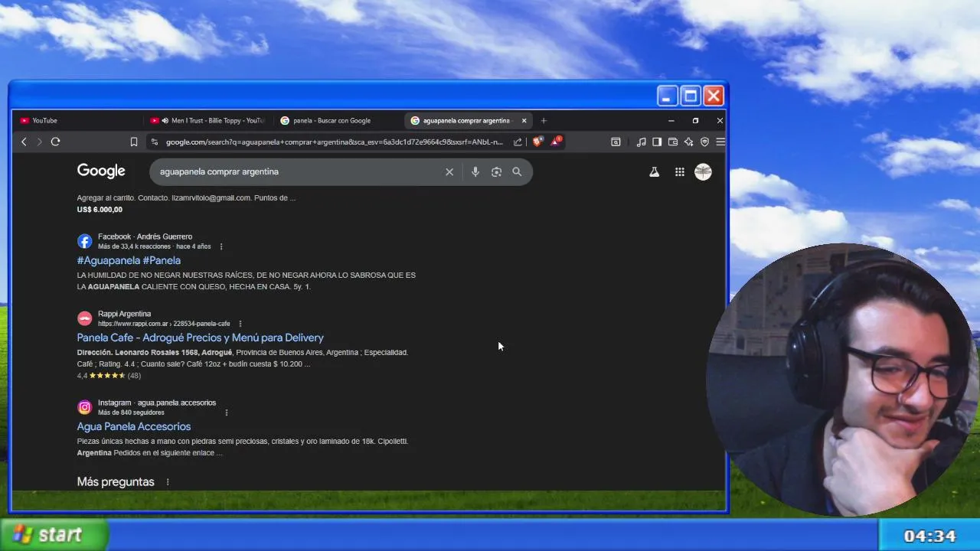Click the US$ 6.000,00 price text
This screenshot has width=980, height=551.
click(100, 210)
